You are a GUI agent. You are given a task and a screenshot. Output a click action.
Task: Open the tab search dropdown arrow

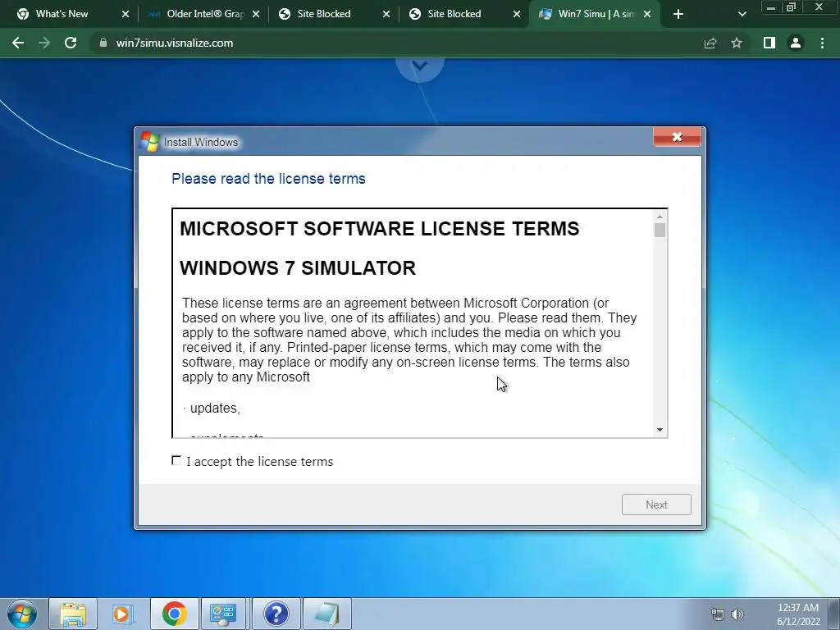click(742, 14)
